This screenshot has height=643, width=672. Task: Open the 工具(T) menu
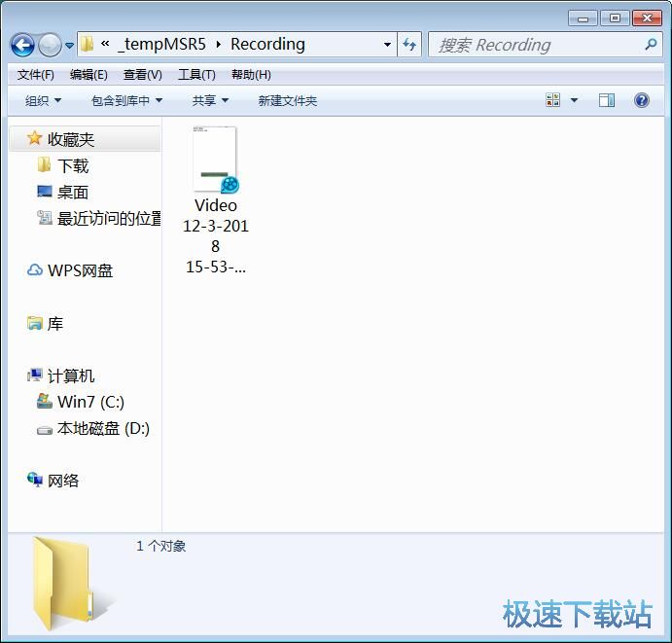click(x=196, y=75)
